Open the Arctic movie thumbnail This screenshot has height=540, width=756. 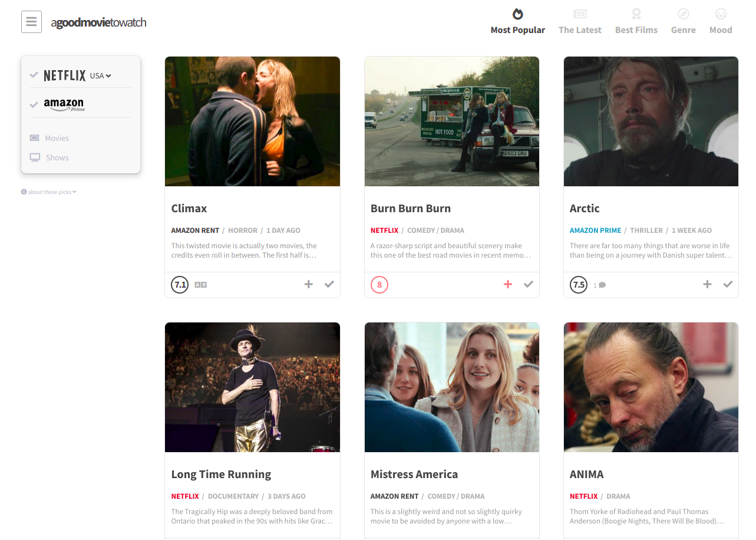point(651,121)
